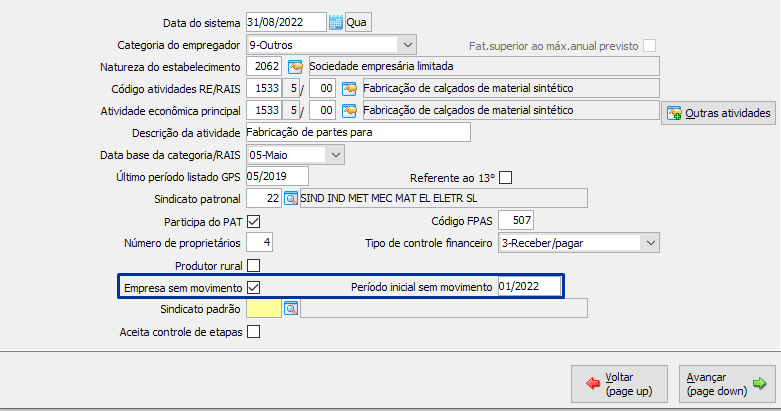
Task: Focus the Data do sistema date field
Action: [x=286, y=22]
